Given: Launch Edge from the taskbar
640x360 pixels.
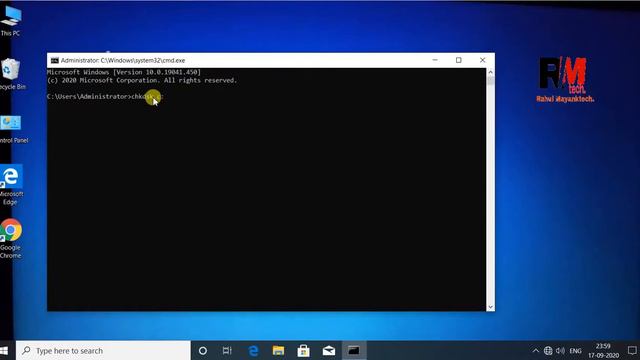Looking at the screenshot, I should pyautogui.click(x=253, y=351).
